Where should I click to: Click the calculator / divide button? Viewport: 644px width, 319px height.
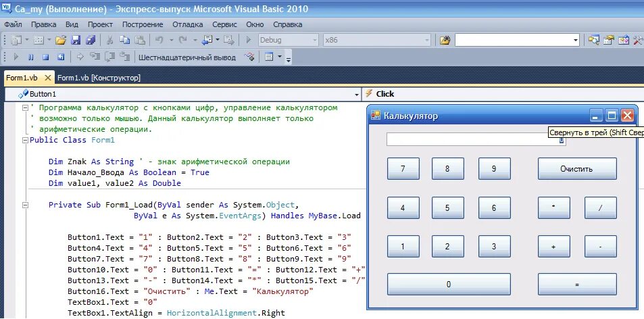pyautogui.click(x=601, y=207)
